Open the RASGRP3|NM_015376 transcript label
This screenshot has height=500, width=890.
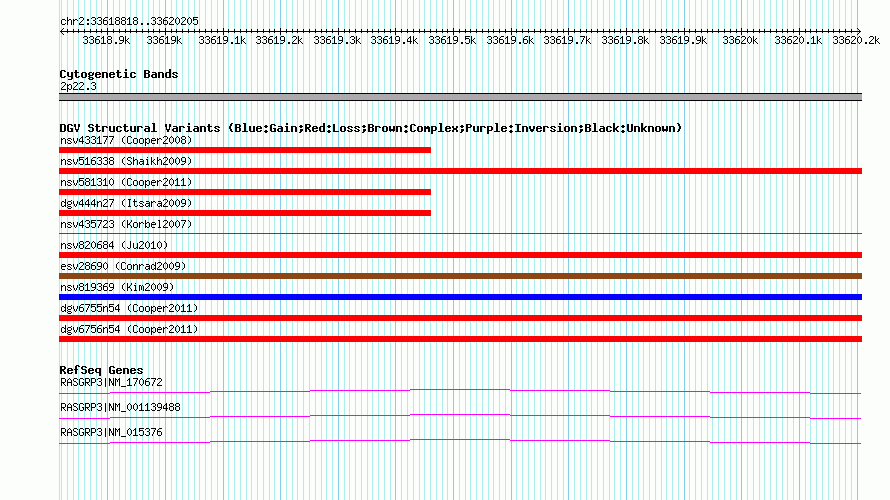(111, 432)
